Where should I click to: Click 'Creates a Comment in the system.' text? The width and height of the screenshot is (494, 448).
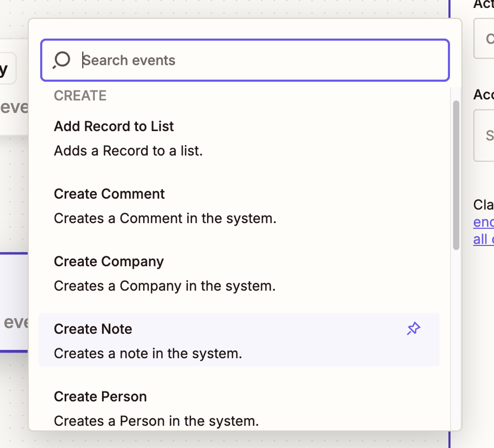pyautogui.click(x=165, y=218)
